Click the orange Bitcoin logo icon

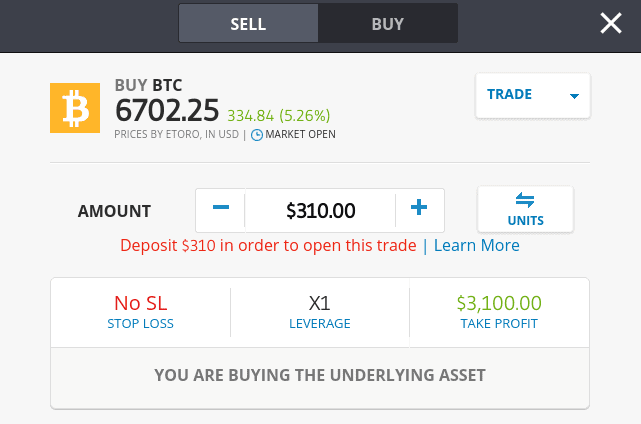pyautogui.click(x=75, y=108)
